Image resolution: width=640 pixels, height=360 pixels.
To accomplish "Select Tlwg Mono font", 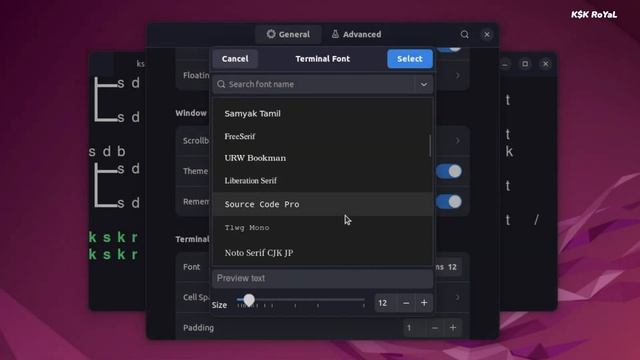I will tap(322, 228).
